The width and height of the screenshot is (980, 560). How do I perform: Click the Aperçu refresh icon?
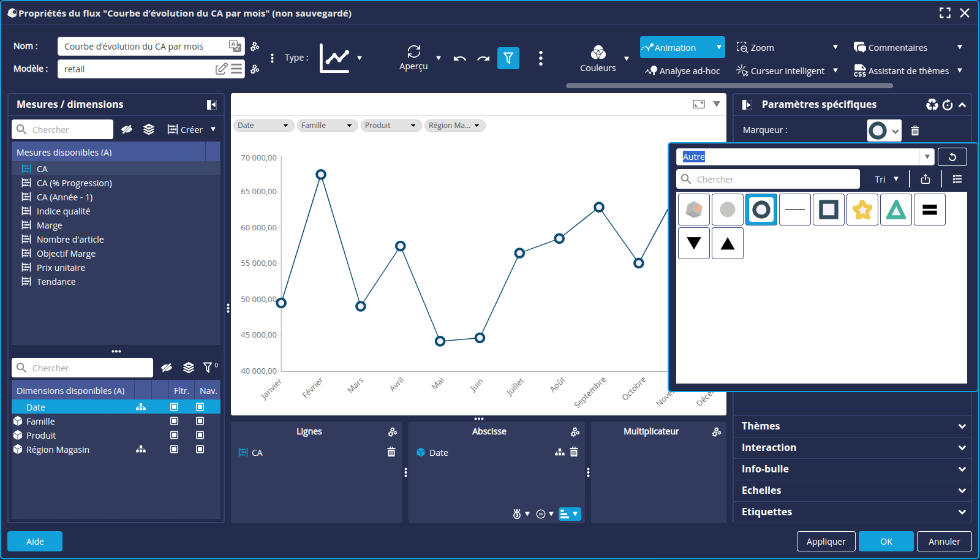[x=414, y=52]
